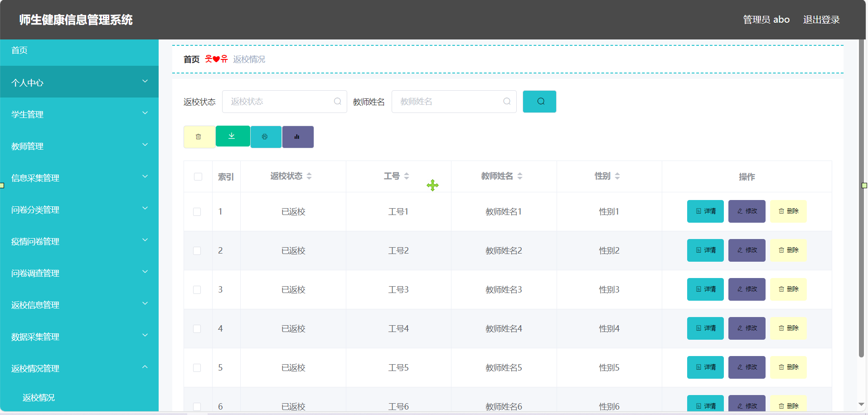Open 详情 for row 工号5

point(705,367)
